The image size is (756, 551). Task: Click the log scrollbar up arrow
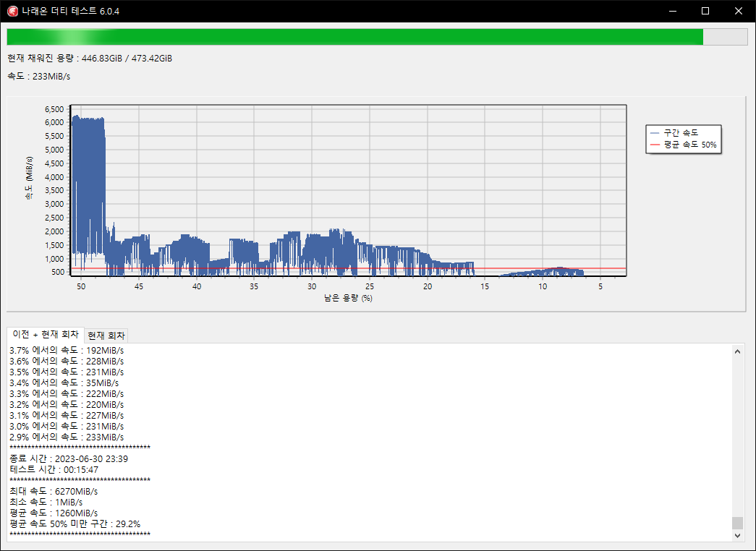(x=737, y=351)
